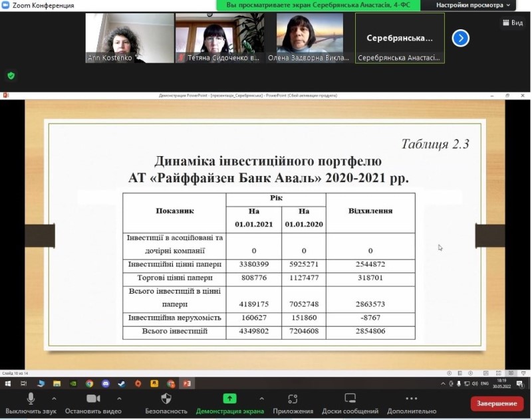Switch ENG keyboard language indicator
This screenshot has height=420, width=532.
point(485,383)
